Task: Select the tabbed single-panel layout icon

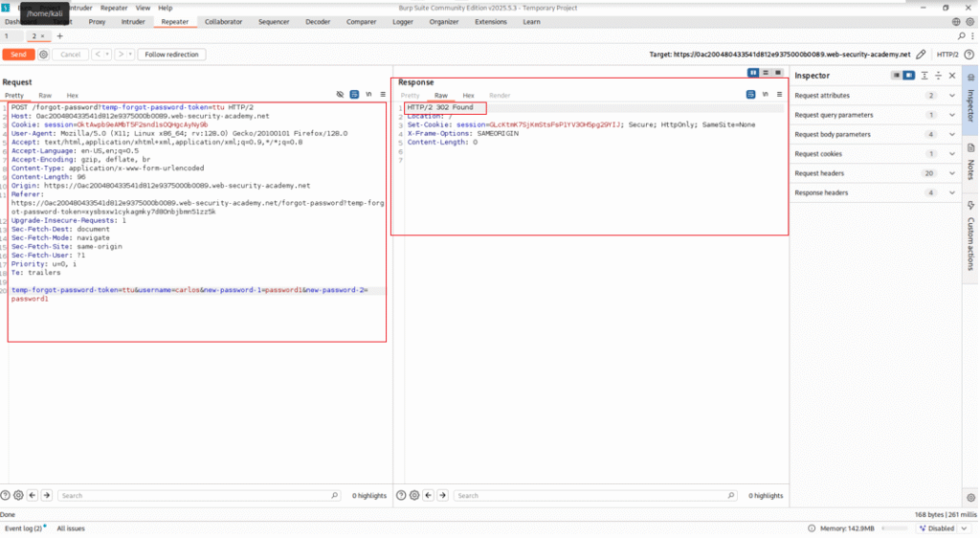Action: pos(778,73)
